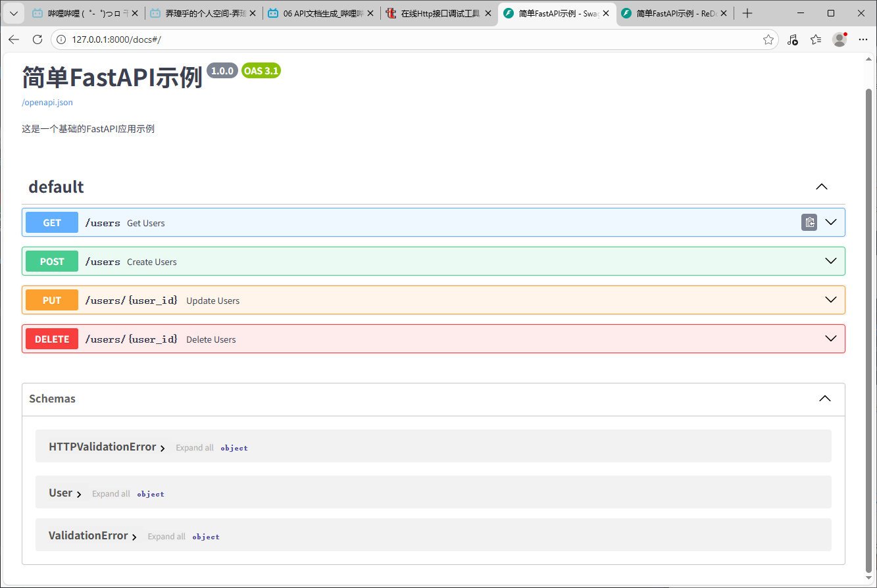This screenshot has width=877, height=588.
Task: Click the DELETE method badge
Action: point(52,339)
